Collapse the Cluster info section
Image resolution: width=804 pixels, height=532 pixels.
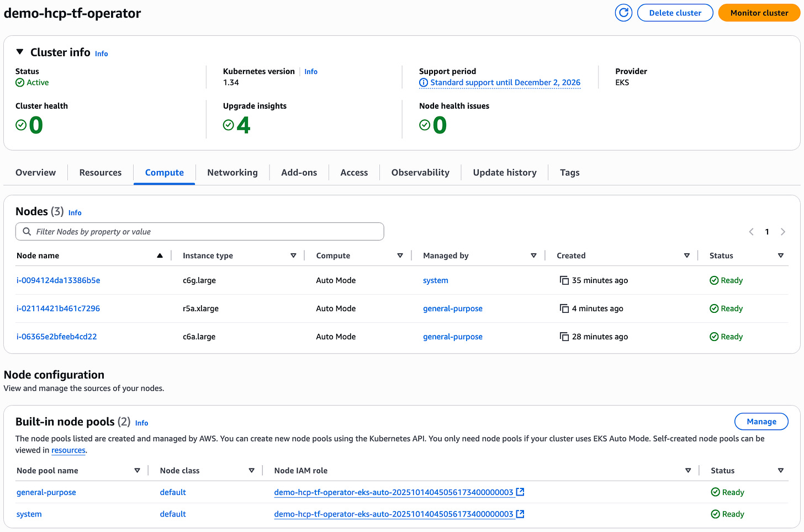click(x=20, y=51)
